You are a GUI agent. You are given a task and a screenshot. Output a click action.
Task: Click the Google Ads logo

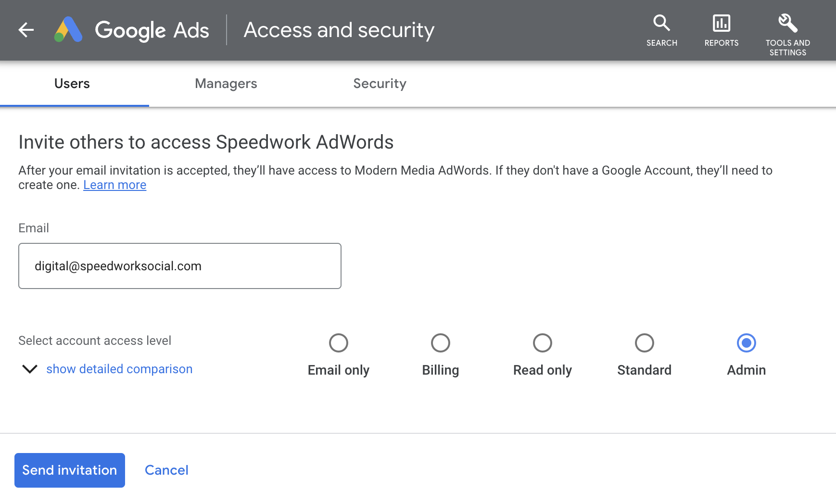pos(68,30)
